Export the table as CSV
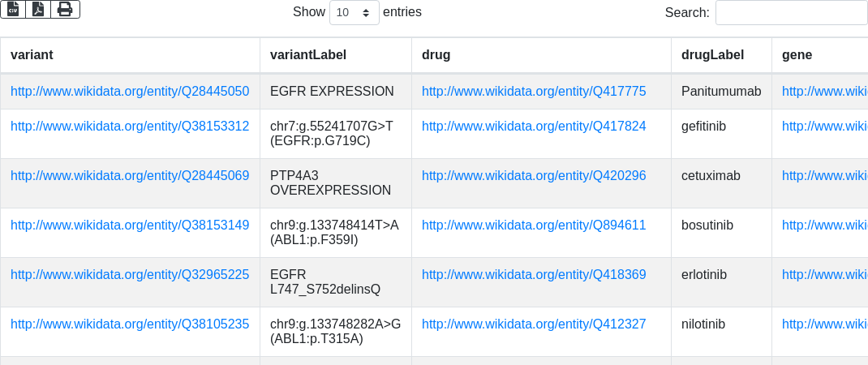The width and height of the screenshot is (868, 365). tap(13, 9)
